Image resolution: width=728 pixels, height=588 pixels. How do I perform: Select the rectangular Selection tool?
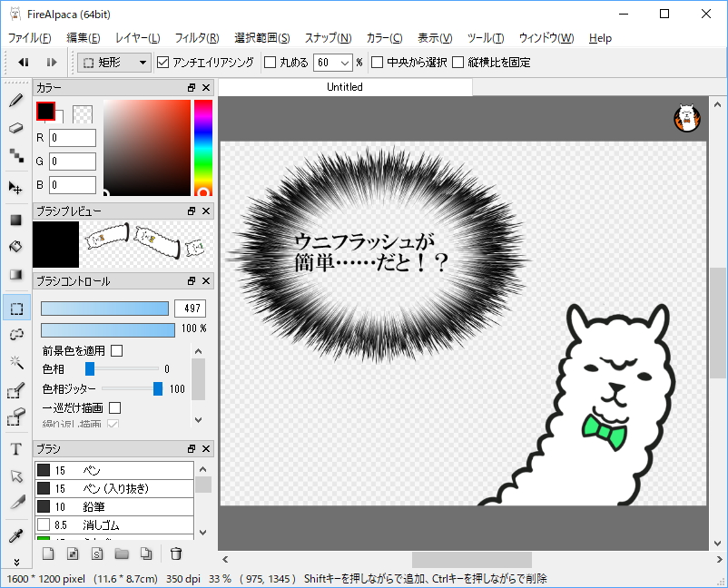[x=16, y=308]
